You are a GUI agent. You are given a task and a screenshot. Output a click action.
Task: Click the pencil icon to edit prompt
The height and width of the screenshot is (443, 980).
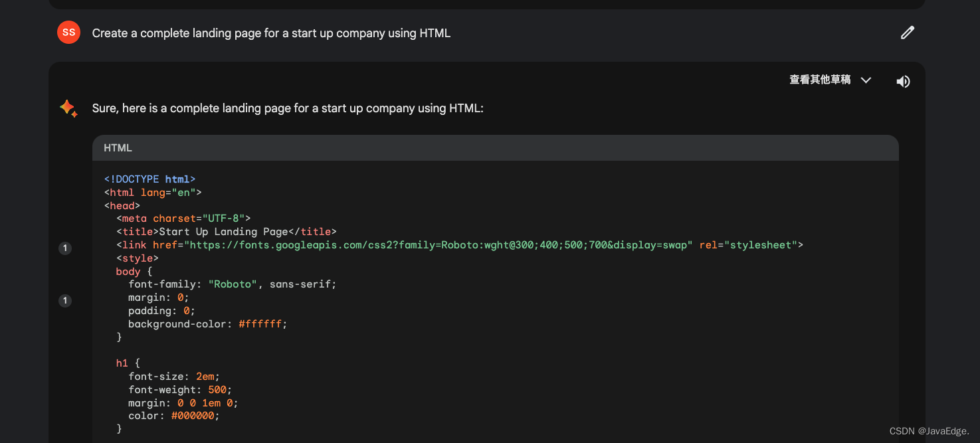[907, 33]
